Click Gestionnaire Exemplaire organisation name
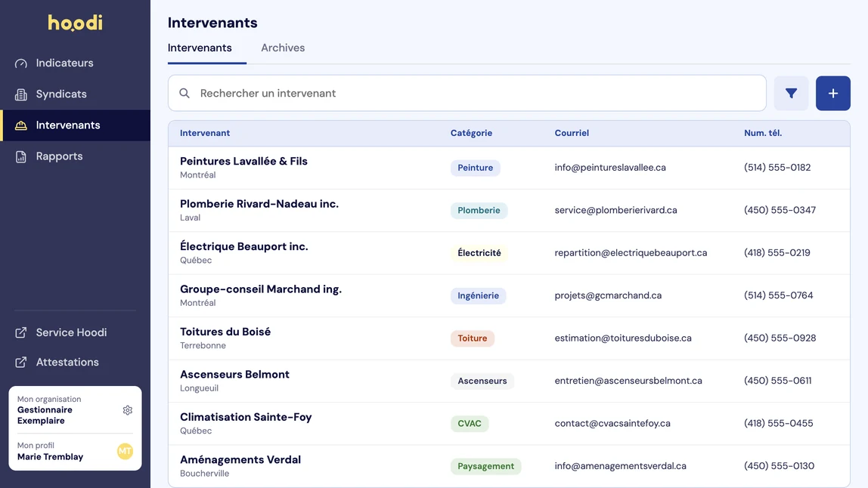The image size is (868, 488). coord(45,415)
